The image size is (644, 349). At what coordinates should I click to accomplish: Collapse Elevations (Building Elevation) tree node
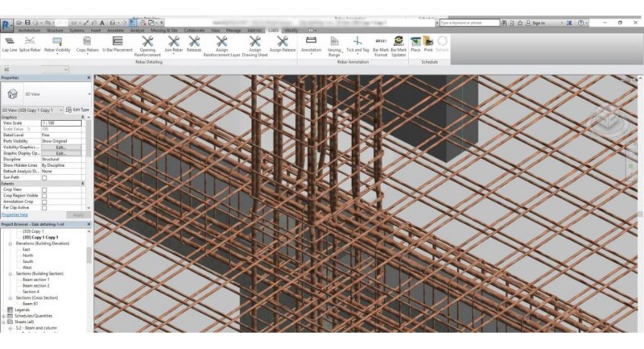[10, 243]
